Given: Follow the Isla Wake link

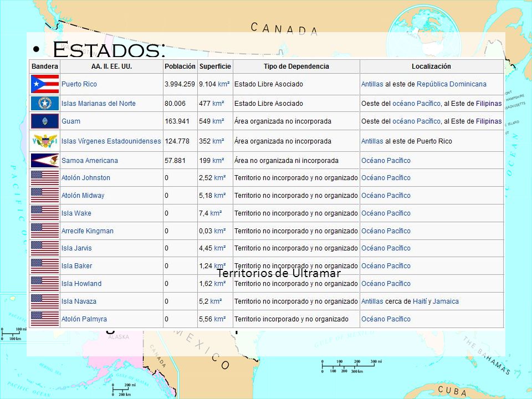Looking at the screenshot, I should 76,213.
